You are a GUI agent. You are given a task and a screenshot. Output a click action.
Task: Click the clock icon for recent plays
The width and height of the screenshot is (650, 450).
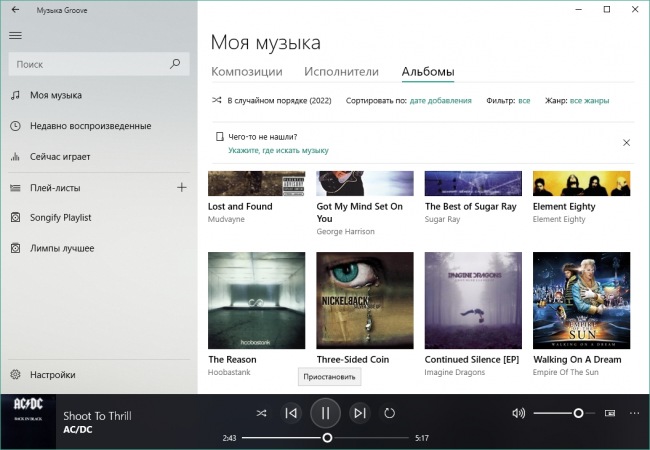[15, 126]
